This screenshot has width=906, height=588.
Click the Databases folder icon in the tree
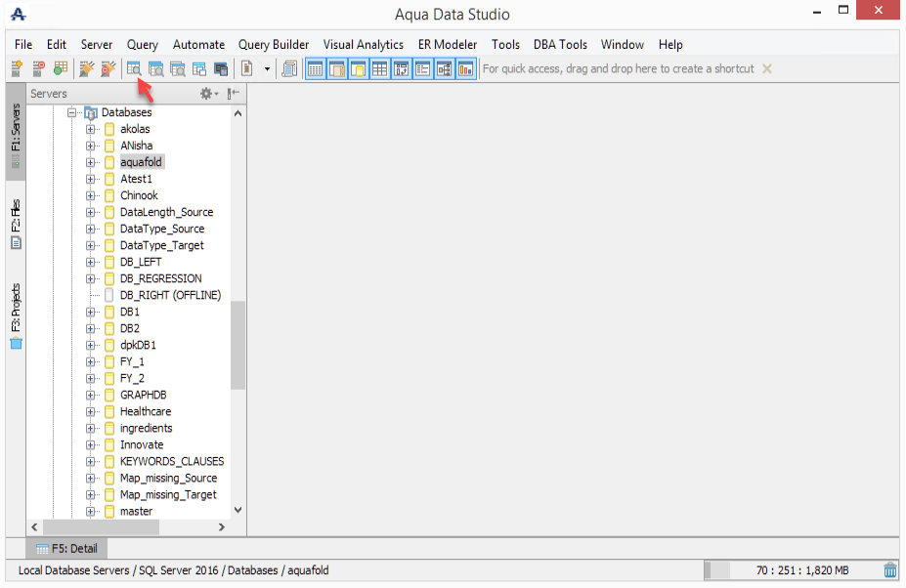[91, 112]
